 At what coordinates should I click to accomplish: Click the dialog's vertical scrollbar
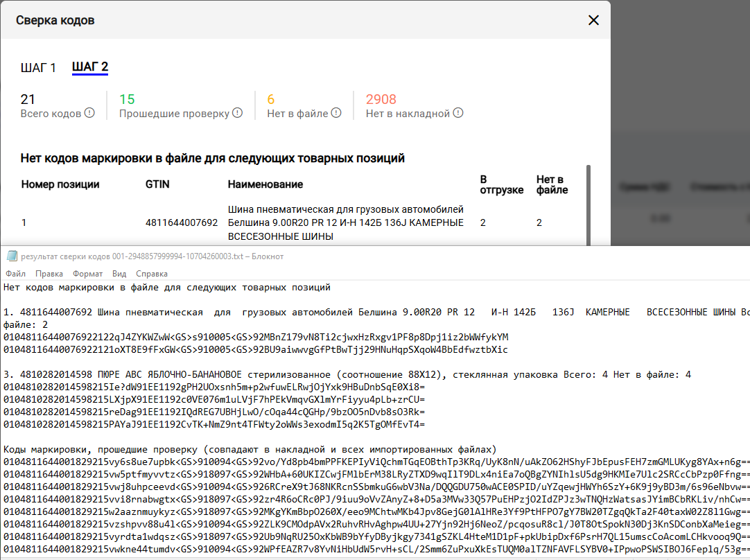[x=589, y=204]
